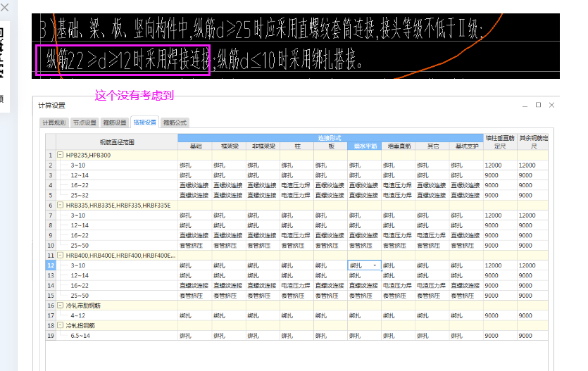Viewport: 588px width, 371px height.
Task: Edit row 2 墙柱垂直筋定尺 value 12000
Action: point(500,165)
